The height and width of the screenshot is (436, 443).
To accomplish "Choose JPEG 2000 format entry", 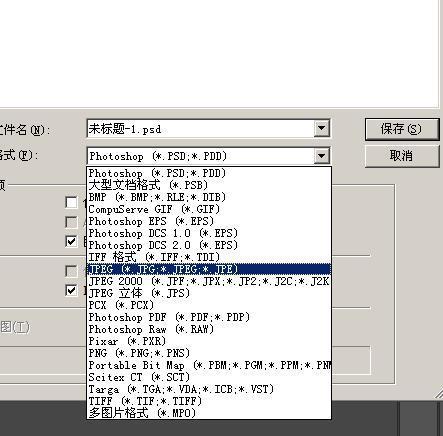I will [209, 281].
